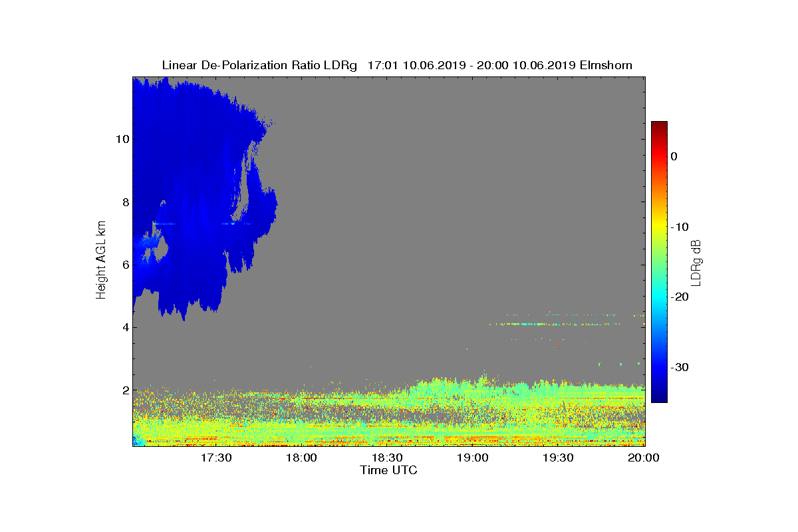Click the 20:00 time axis label
The width and height of the screenshot is (798, 532).
[x=644, y=458]
